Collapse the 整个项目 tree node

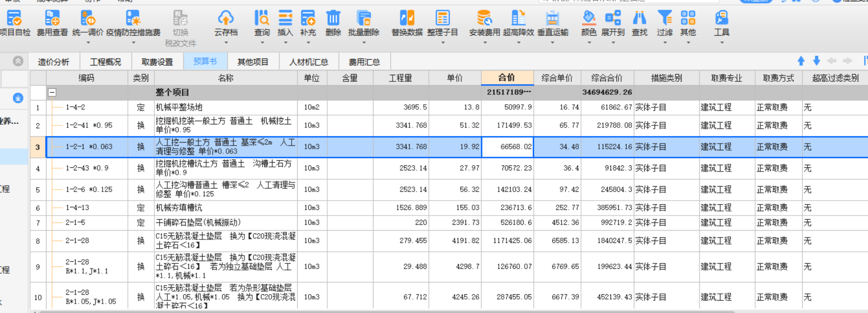click(x=52, y=92)
